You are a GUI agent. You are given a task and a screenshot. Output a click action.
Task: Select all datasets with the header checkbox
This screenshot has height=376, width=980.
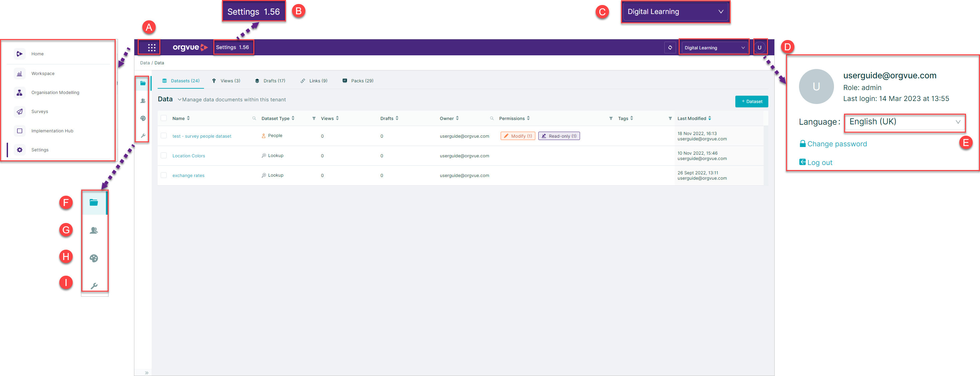(x=164, y=118)
